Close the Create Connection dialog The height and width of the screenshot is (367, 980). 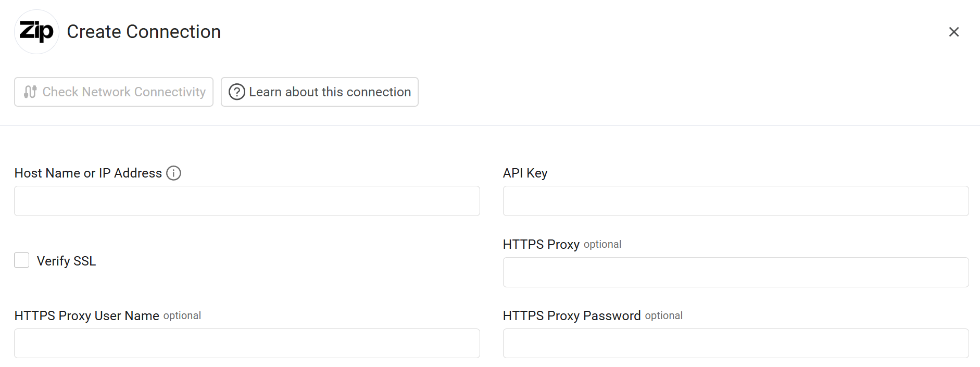[954, 32]
